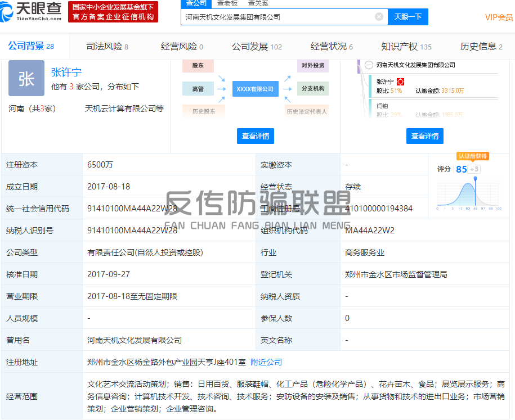Click the 张 avatar thumbnail
515x420 pixels.
pyautogui.click(x=26, y=79)
